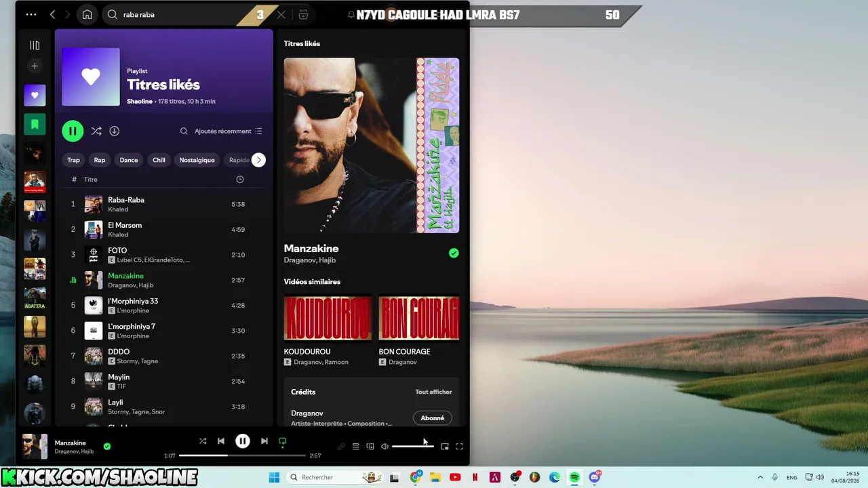Show hidden system tray icons
The height and width of the screenshot is (488, 868).
[x=759, y=477]
